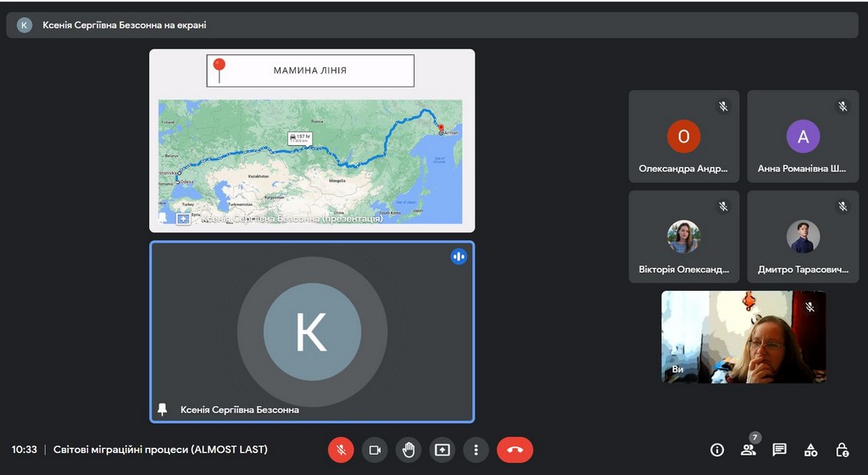The width and height of the screenshot is (868, 475).
Task: Click the Present screen icon
Action: tap(442, 450)
